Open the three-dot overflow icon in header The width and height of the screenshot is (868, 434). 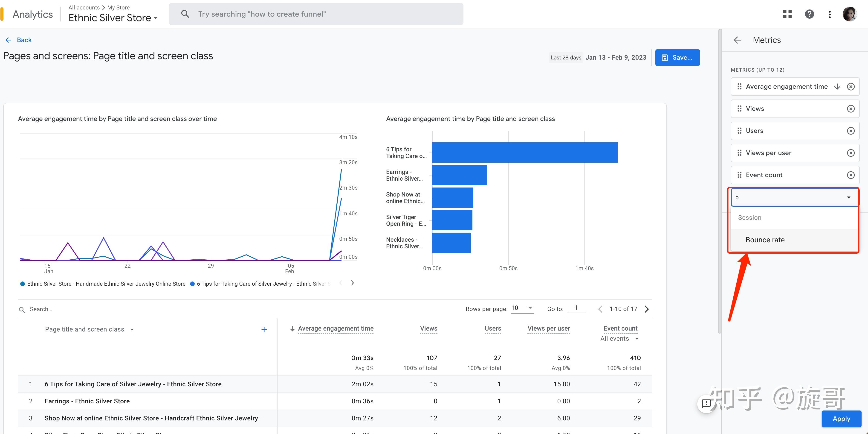coord(830,14)
